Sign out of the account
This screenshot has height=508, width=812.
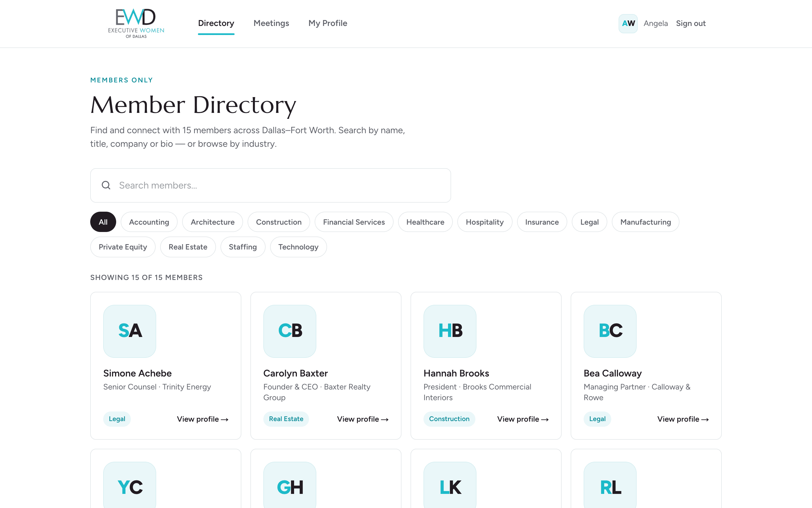(690, 23)
